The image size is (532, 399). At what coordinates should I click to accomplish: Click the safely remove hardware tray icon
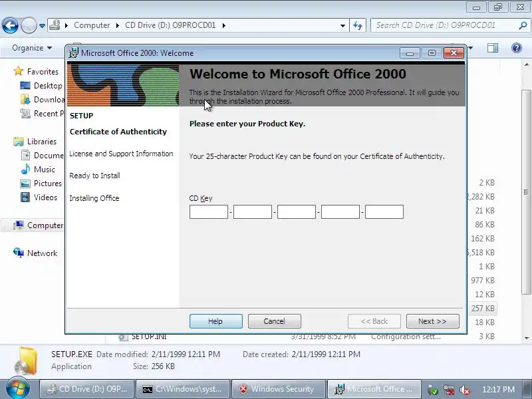click(433, 390)
